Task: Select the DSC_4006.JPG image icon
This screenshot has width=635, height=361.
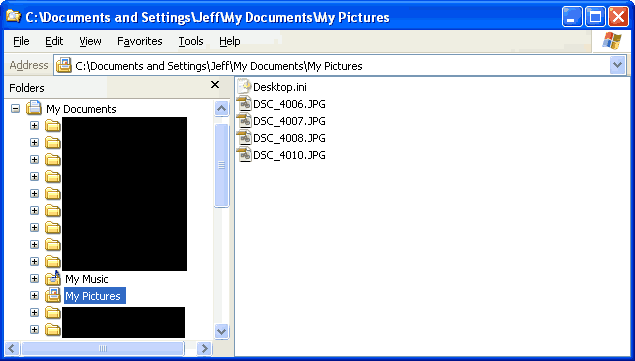Action: [x=244, y=104]
